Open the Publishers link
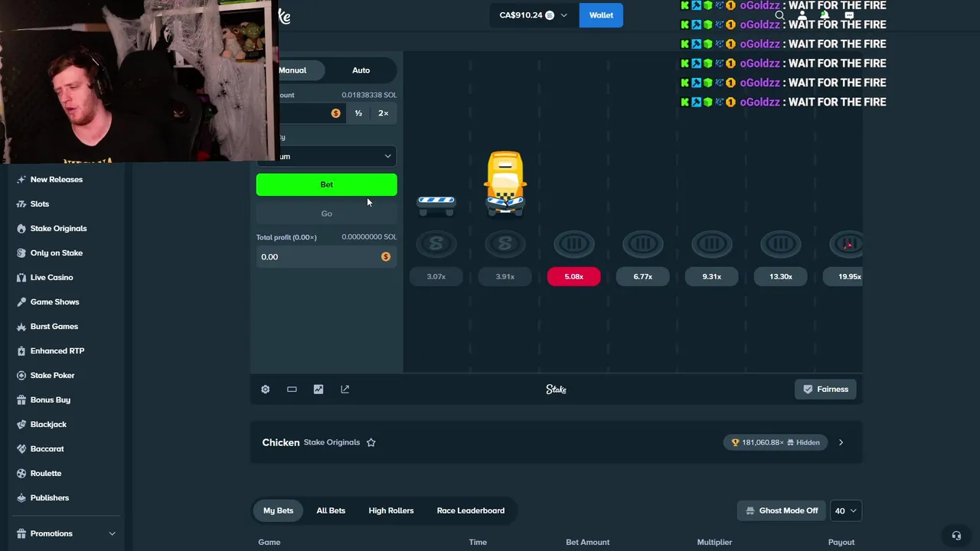Image resolution: width=980 pixels, height=551 pixels. point(50,497)
